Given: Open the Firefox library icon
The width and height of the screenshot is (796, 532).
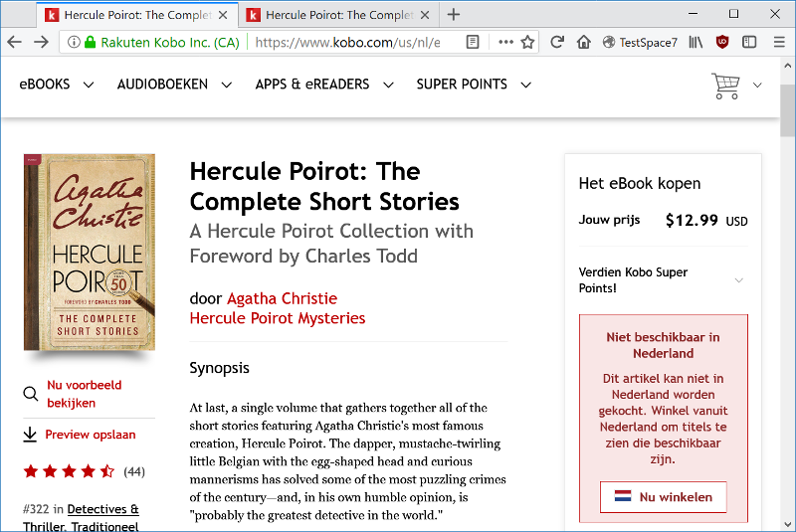Looking at the screenshot, I should click(x=696, y=42).
